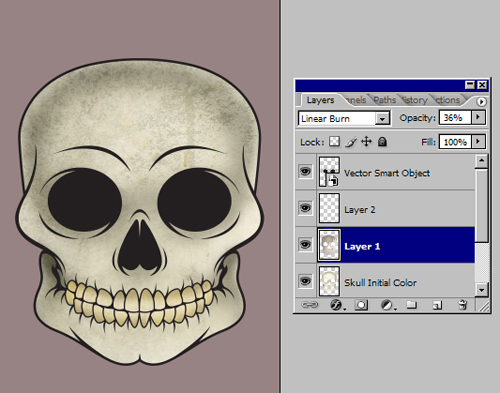
Task: Click the Opacity 36% field
Action: 455,118
